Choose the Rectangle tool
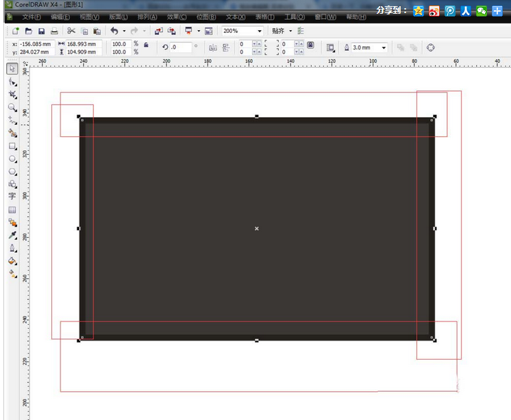The image size is (511, 420). pyautogui.click(x=12, y=146)
